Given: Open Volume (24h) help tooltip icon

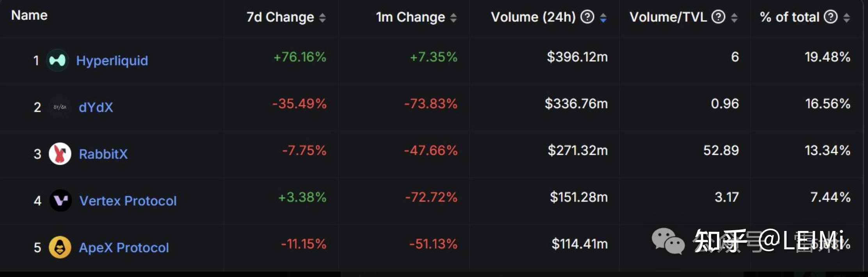Looking at the screenshot, I should (x=587, y=17).
